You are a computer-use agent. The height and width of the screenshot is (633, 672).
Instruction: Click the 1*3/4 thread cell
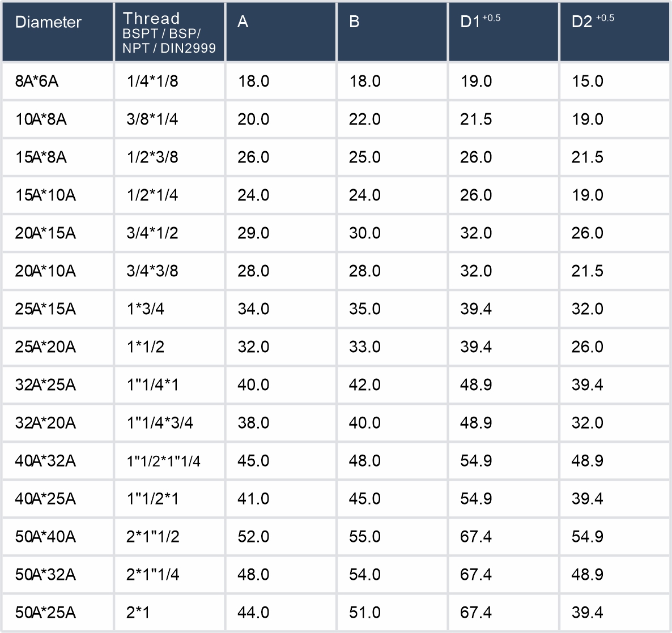tap(146, 309)
